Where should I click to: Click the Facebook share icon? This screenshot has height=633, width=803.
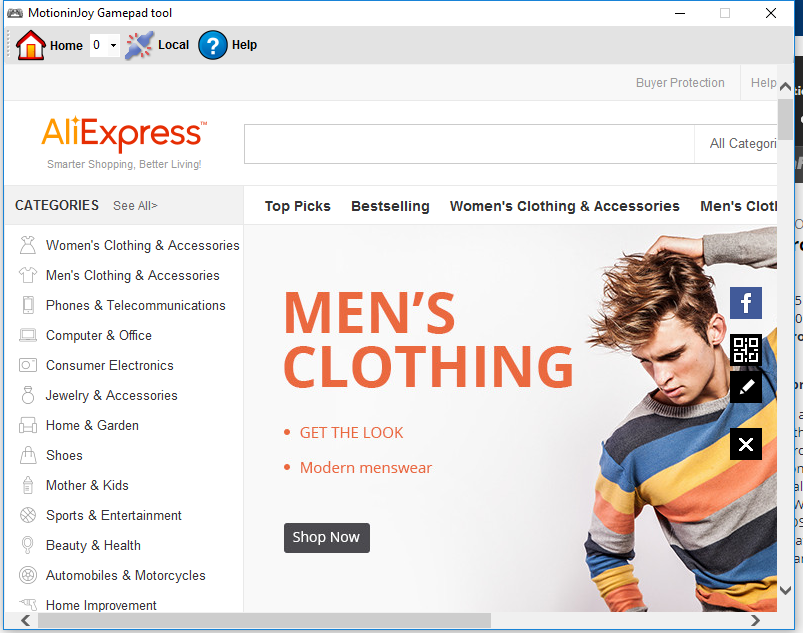coord(746,303)
